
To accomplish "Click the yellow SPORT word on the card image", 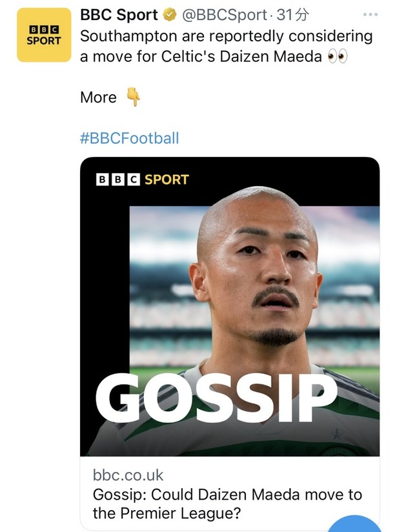I will 167,179.
